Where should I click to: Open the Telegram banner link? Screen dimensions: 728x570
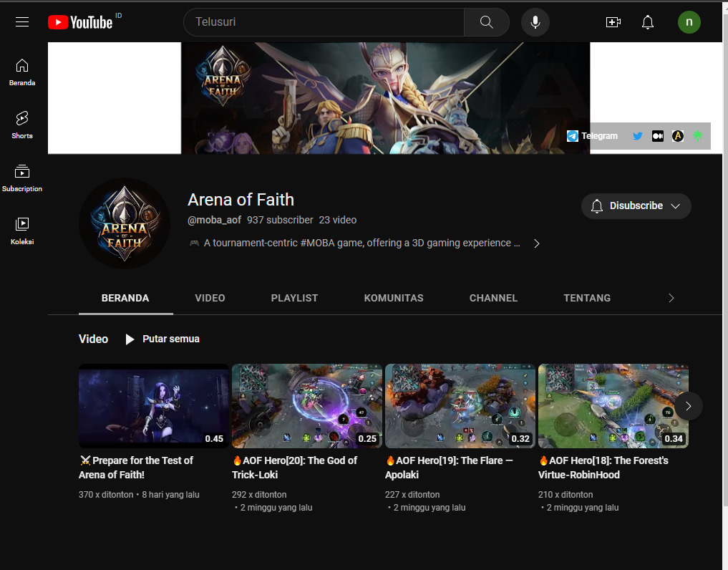click(593, 136)
